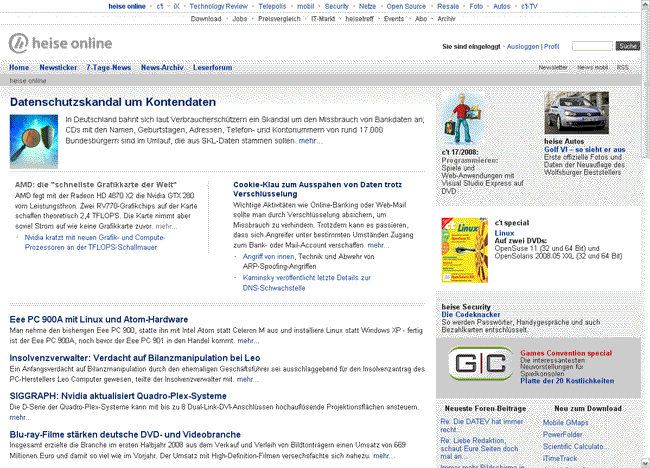Click the Suche search button
The width and height of the screenshot is (650, 468).
click(x=628, y=46)
